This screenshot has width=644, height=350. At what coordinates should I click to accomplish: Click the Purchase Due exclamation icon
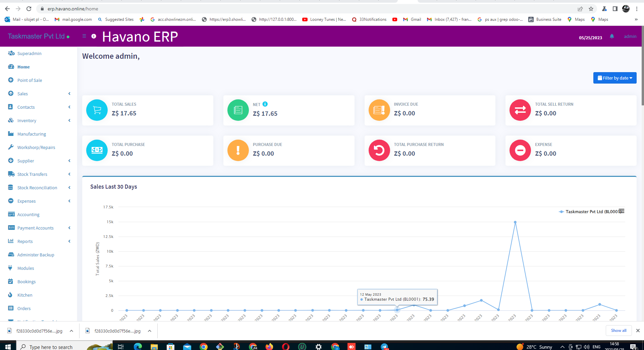[238, 150]
